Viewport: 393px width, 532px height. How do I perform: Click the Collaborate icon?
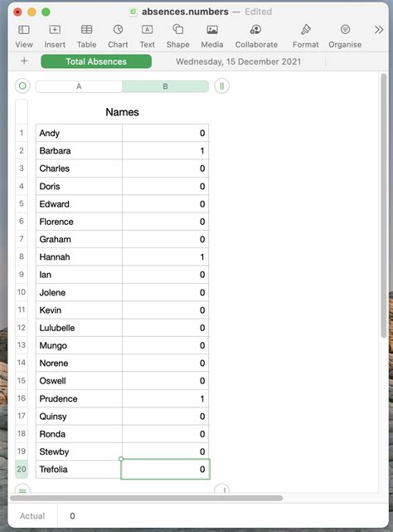pos(255,30)
